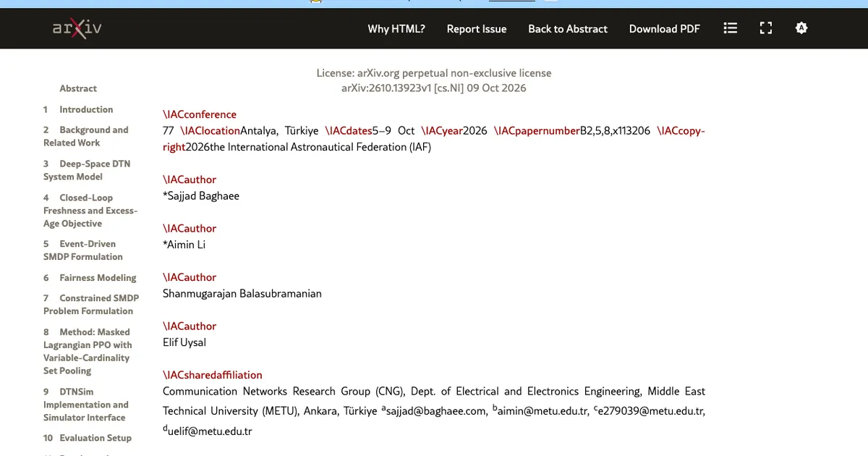The height and width of the screenshot is (456, 868).
Task: Jump to Event-Driven SMDP Formulation section
Action: pos(83,250)
